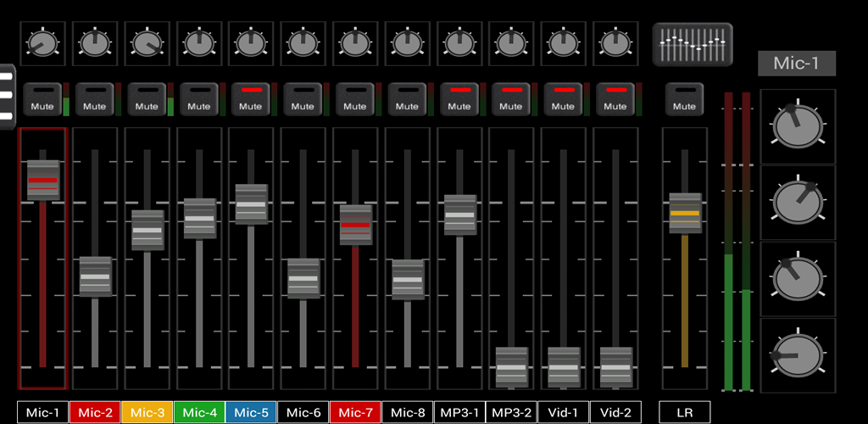The height and width of the screenshot is (424, 868).
Task: Click the third knob in the Mic-1 panel
Action: tap(798, 279)
